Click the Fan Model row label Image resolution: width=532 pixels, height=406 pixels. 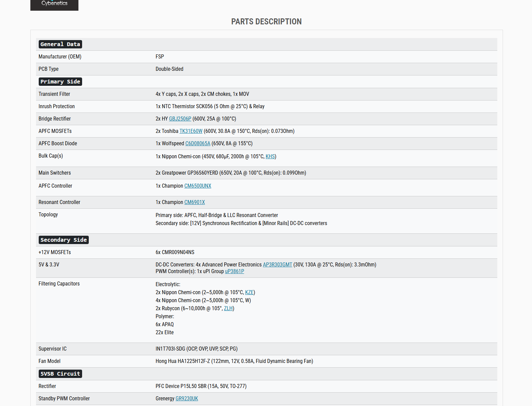coord(49,361)
